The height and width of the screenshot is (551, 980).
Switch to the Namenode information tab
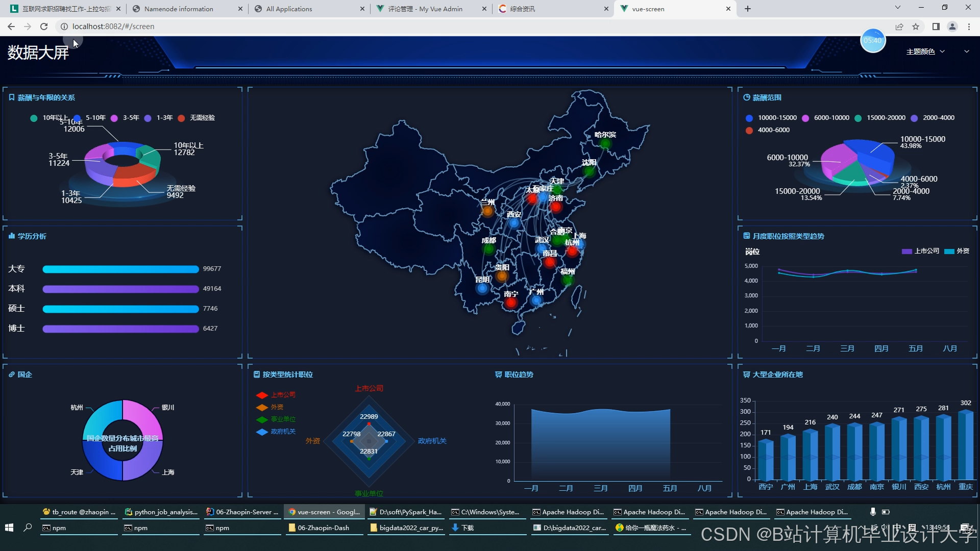[x=179, y=9]
